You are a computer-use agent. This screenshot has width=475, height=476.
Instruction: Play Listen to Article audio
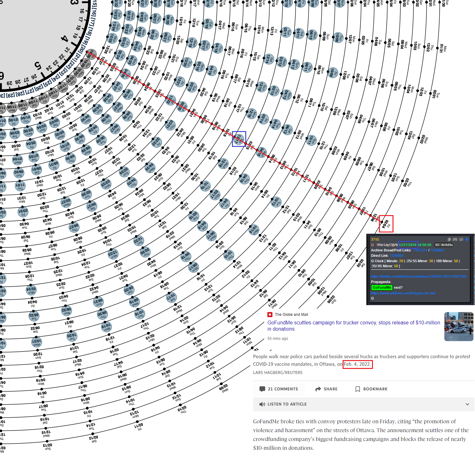[283, 404]
